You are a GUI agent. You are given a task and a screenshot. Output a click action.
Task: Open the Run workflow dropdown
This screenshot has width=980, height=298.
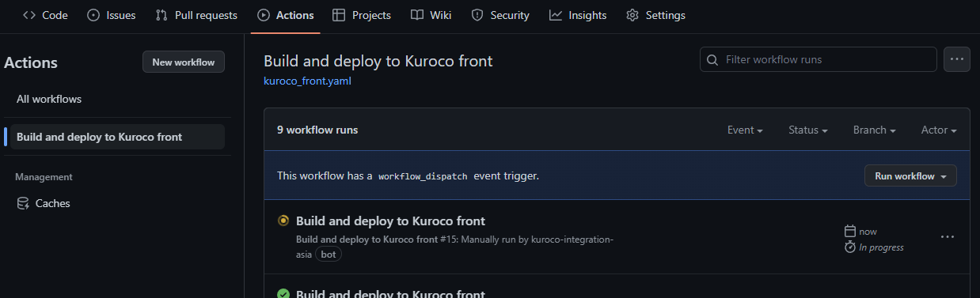910,176
